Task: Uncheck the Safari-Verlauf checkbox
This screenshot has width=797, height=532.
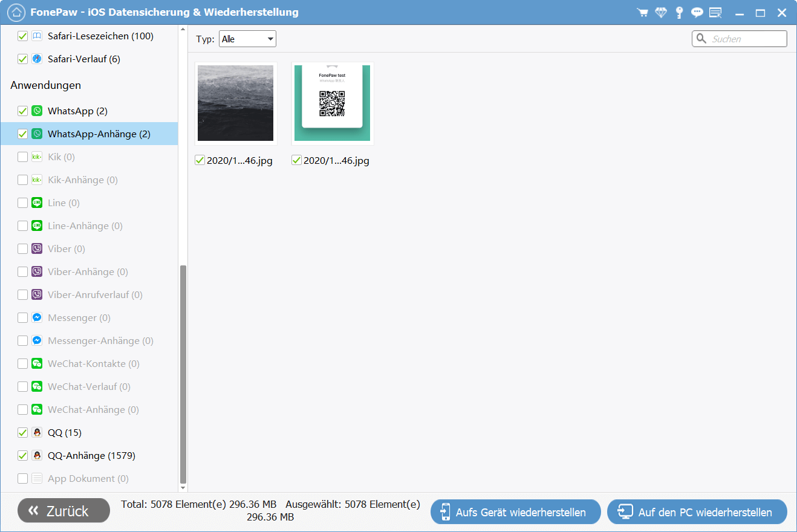Action: pyautogui.click(x=23, y=59)
